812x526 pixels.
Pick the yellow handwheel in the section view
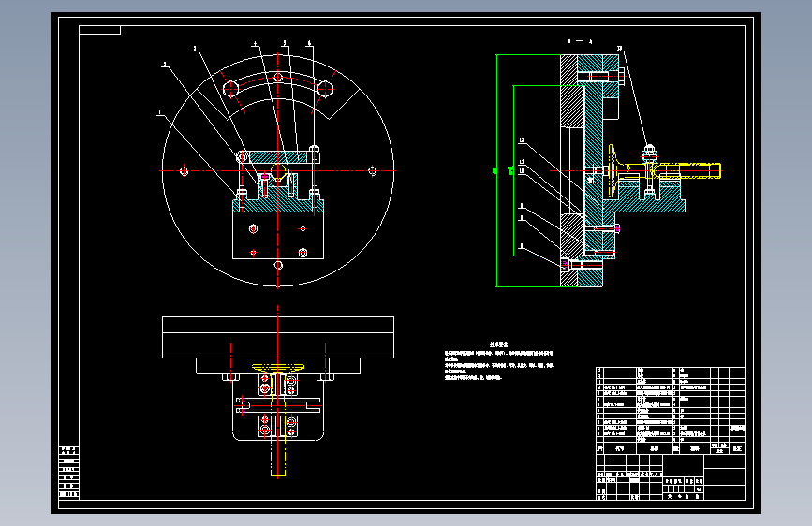click(613, 171)
